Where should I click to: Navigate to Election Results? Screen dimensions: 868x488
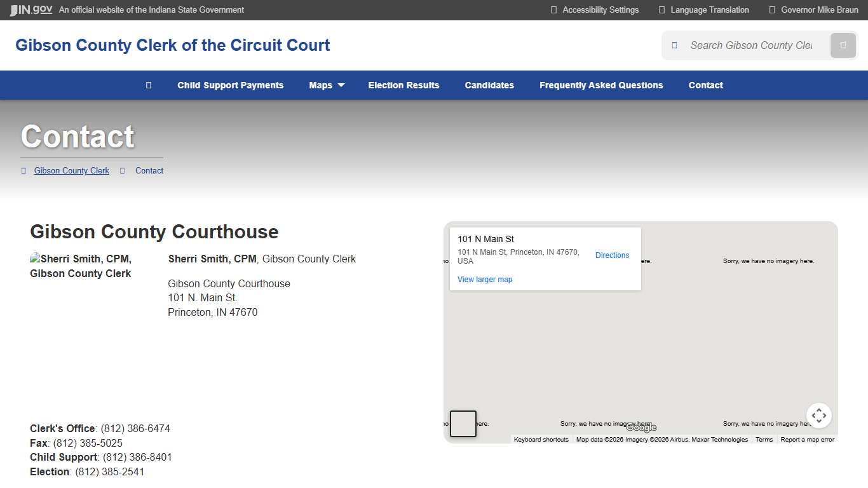(x=403, y=85)
